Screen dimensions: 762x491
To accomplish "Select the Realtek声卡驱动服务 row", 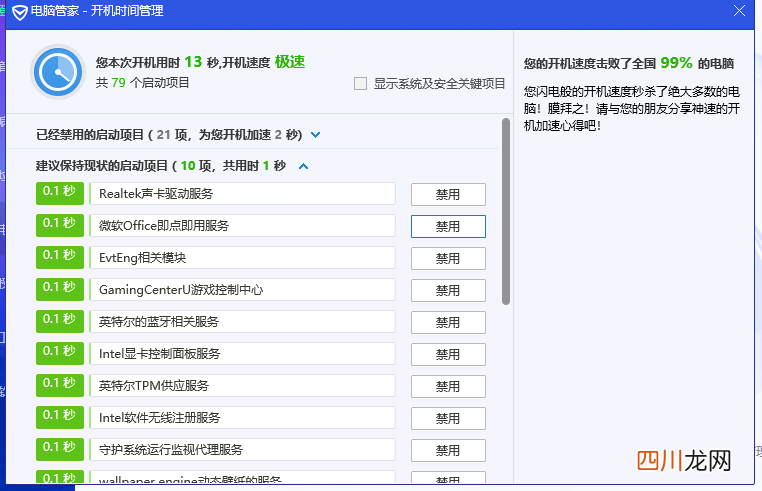I will (x=242, y=194).
